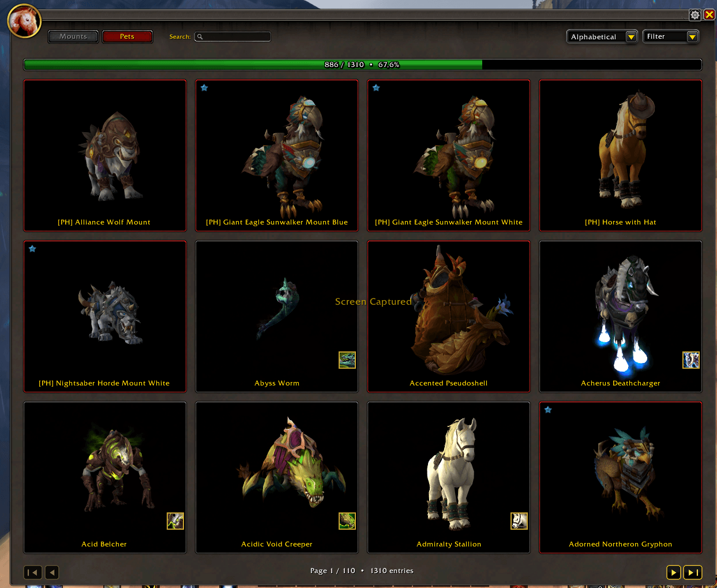Select the Giant Eagle Sunwalker White model
The width and height of the screenshot is (717, 588).
coord(455,156)
